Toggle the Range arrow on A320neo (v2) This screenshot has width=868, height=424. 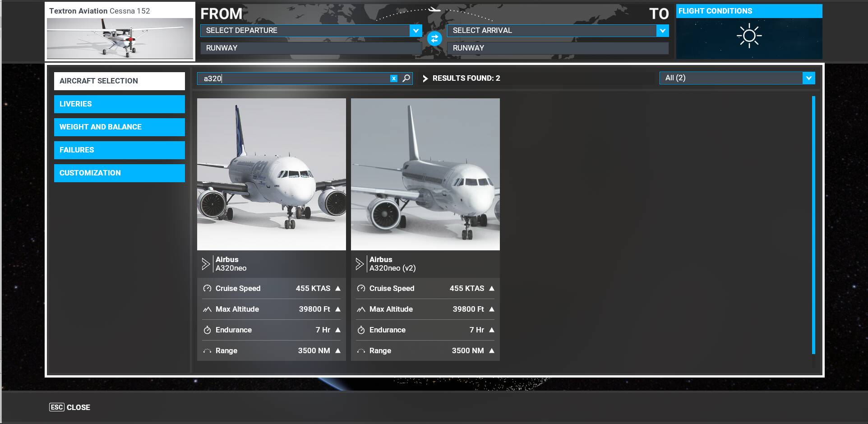coord(491,350)
